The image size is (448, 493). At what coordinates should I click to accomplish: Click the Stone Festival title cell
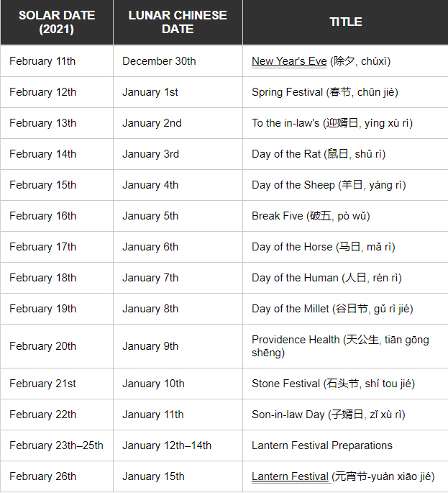346,384
